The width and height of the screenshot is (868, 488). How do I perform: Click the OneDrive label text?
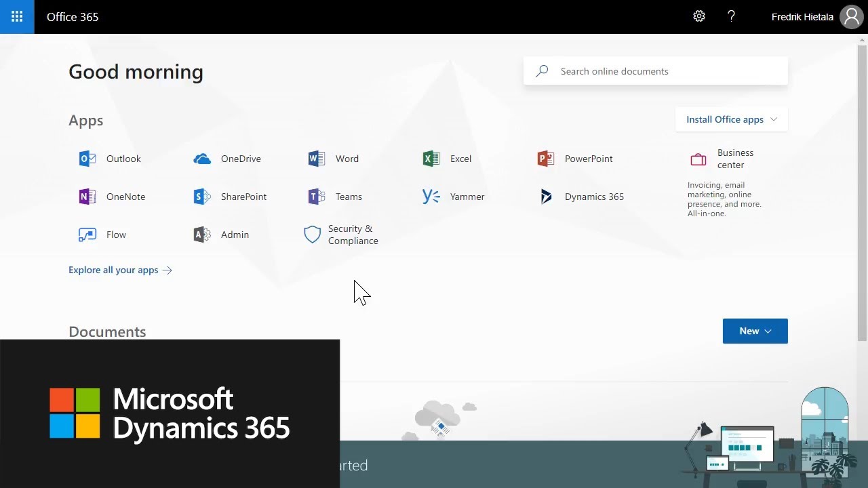[241, 159]
